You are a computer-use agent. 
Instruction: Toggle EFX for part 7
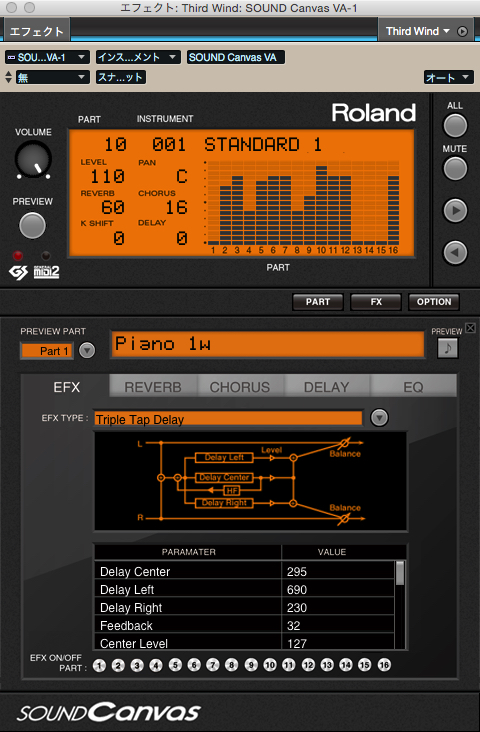pyautogui.click(x=213, y=665)
